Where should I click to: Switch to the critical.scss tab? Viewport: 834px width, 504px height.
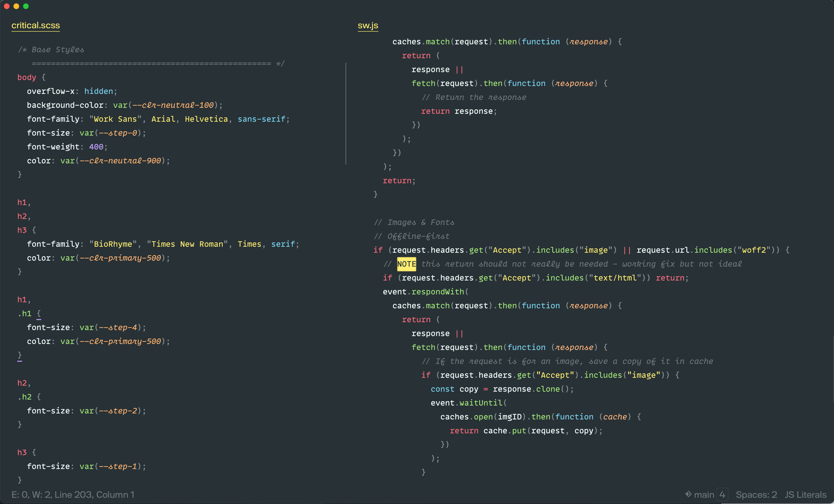click(35, 25)
